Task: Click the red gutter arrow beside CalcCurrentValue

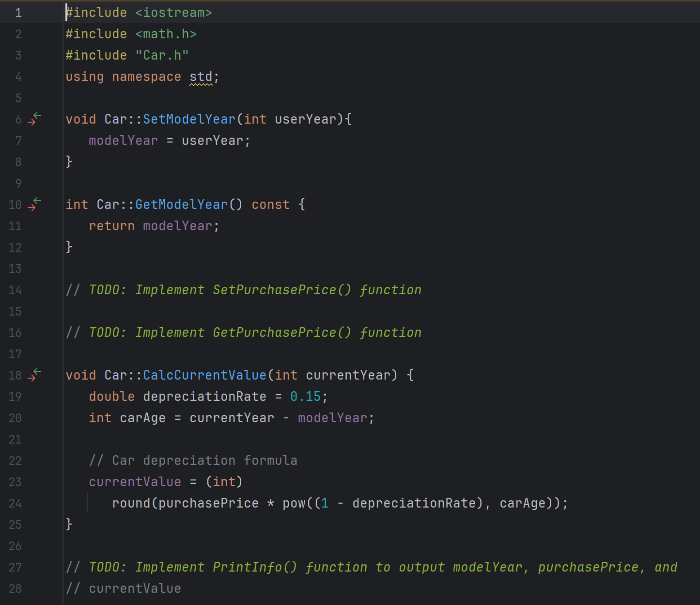Action: 31,378
